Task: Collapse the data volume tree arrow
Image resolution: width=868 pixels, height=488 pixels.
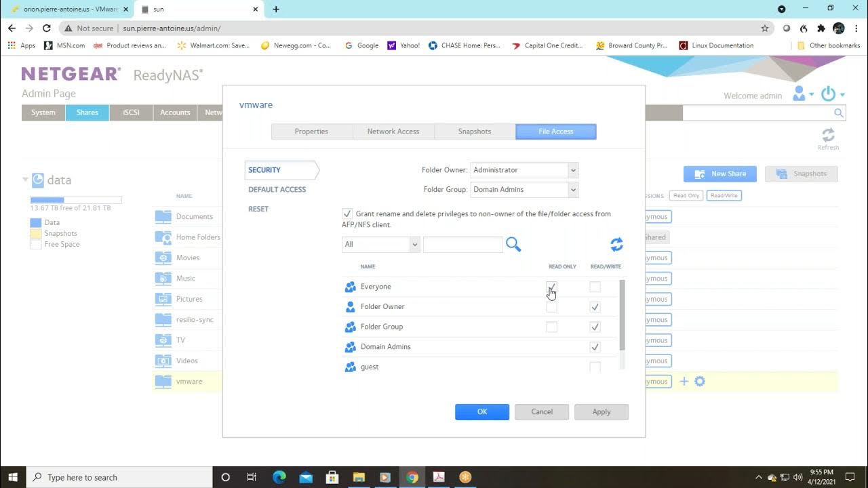Action: [25, 180]
